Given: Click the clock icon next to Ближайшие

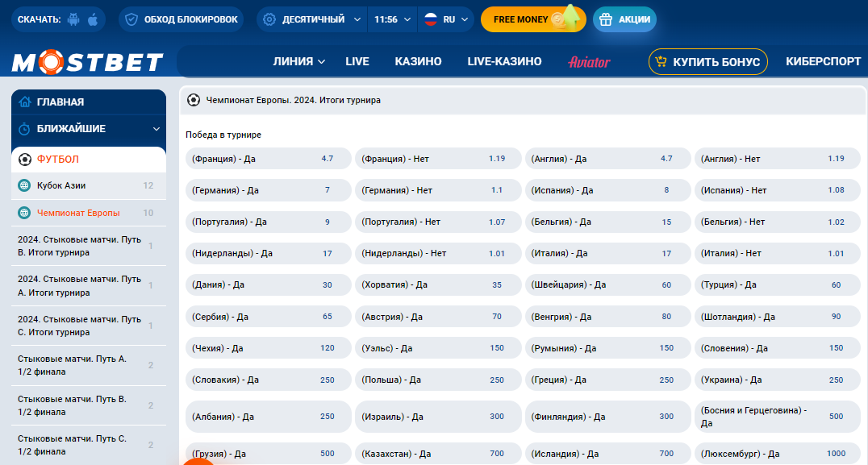Looking at the screenshot, I should (x=24, y=129).
